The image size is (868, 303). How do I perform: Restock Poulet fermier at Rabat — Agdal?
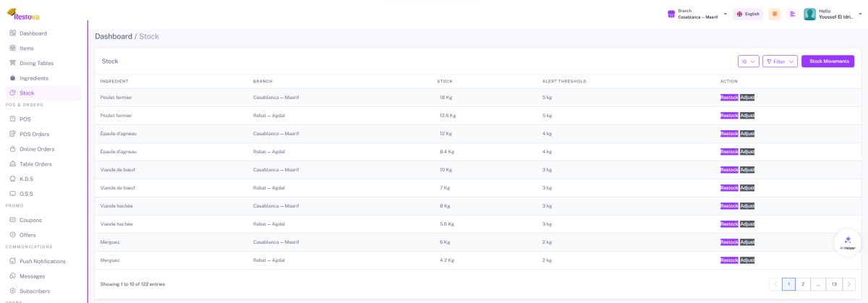pos(729,116)
